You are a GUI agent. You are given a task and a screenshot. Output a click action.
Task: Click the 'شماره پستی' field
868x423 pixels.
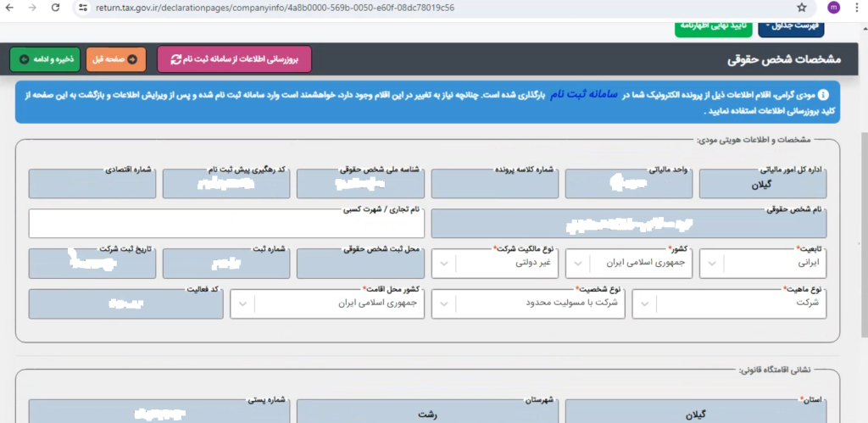pyautogui.click(x=159, y=413)
